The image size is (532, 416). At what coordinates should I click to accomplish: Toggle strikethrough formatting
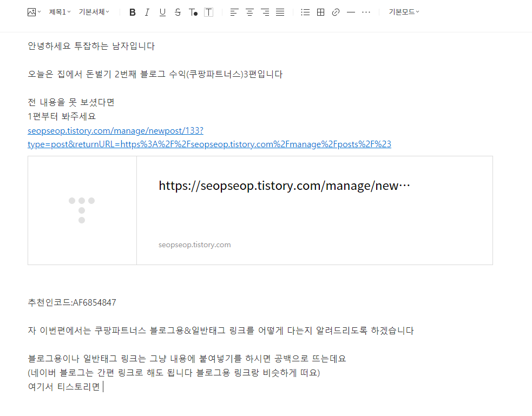178,12
